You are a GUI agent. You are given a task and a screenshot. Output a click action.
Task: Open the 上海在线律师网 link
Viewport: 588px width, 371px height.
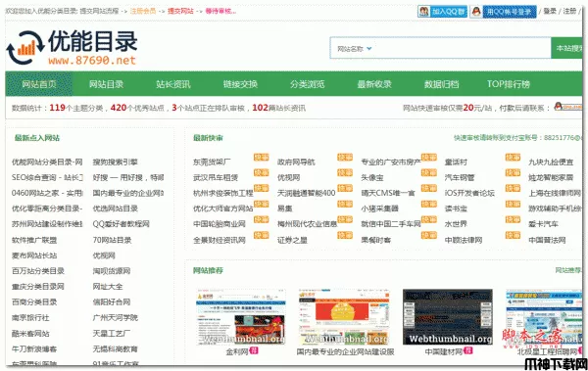(x=555, y=193)
